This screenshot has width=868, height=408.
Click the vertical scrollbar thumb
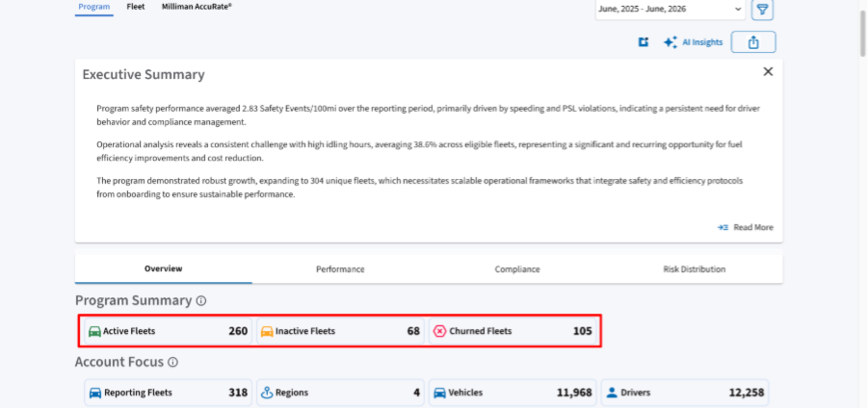tap(863, 33)
